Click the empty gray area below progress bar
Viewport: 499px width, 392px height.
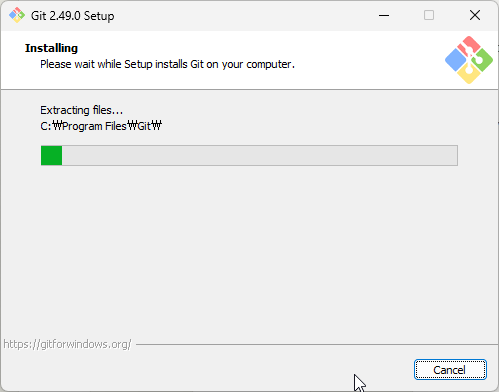(x=249, y=250)
